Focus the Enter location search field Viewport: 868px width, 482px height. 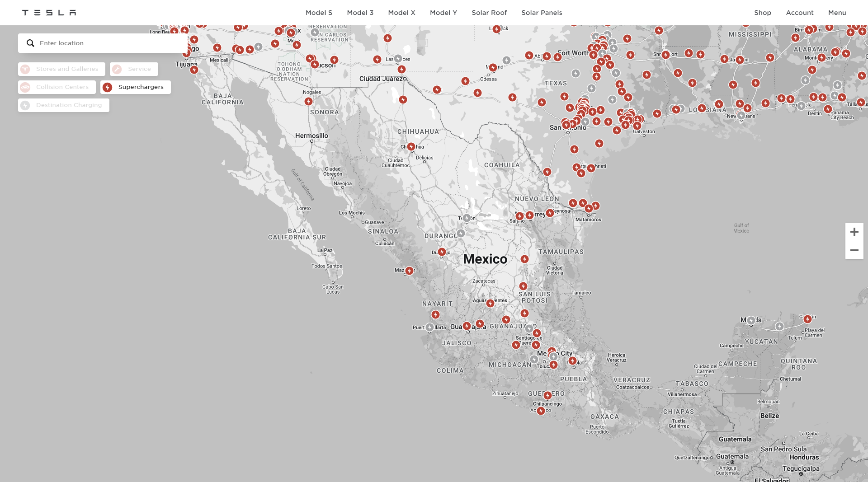coord(108,43)
